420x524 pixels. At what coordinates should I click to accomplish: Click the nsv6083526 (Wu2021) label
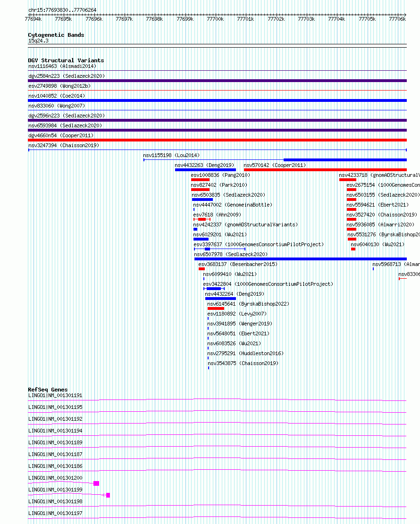(x=234, y=343)
